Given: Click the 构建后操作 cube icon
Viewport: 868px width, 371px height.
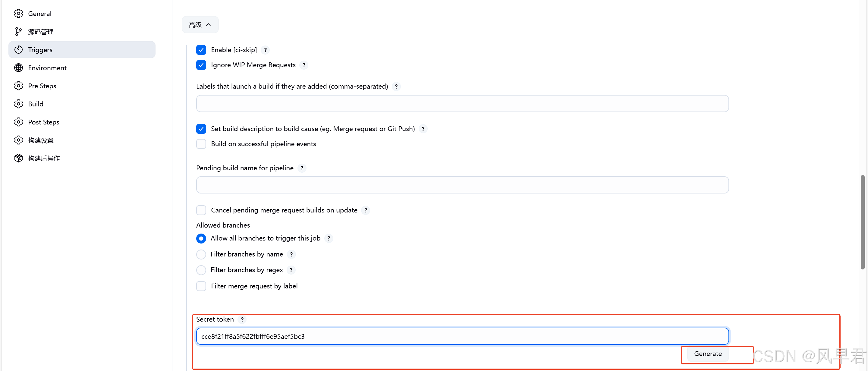Looking at the screenshot, I should [x=18, y=158].
